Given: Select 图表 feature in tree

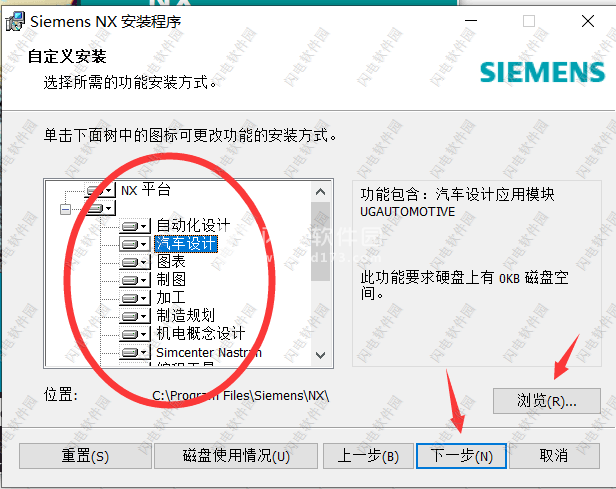Looking at the screenshot, I should 171,262.
